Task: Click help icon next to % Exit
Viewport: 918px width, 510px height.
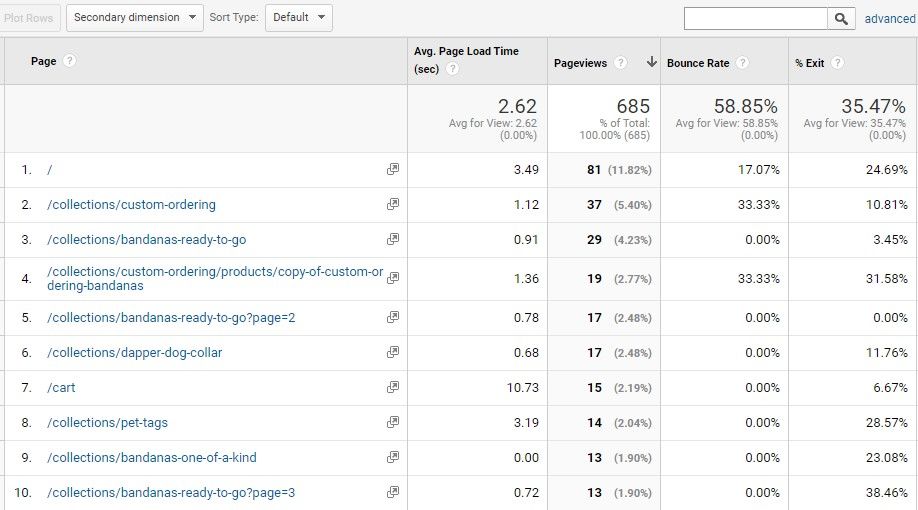Action: (837, 63)
